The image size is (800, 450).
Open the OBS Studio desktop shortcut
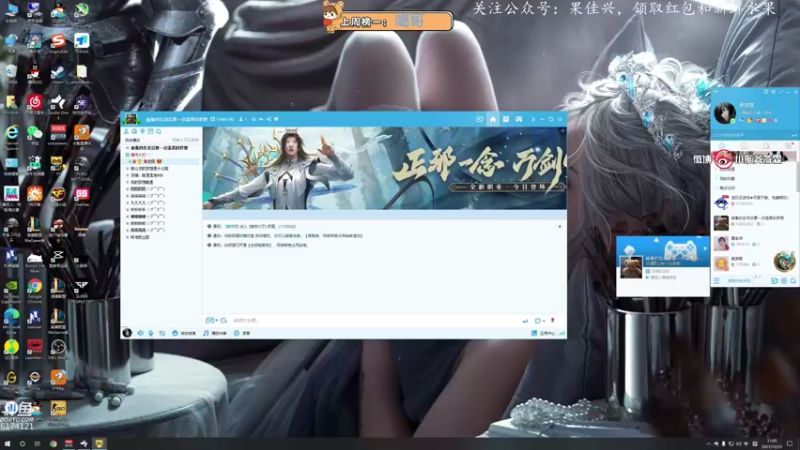tap(58, 350)
